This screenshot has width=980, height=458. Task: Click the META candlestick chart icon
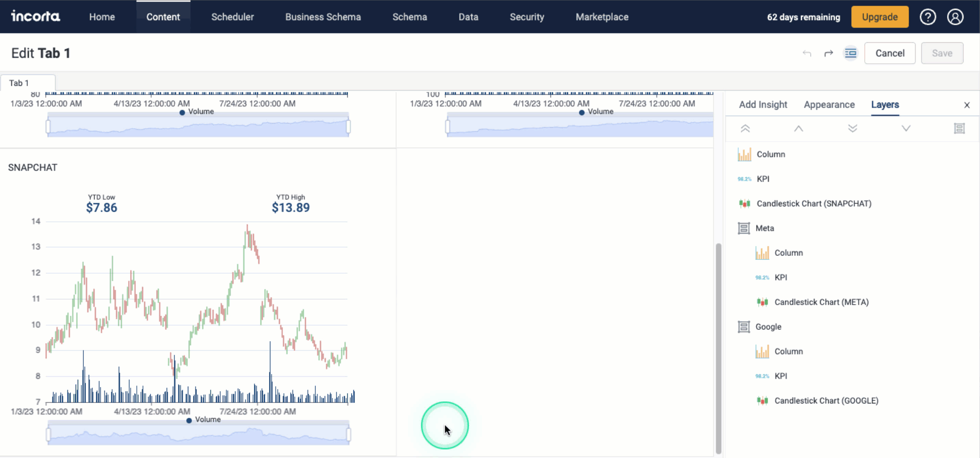click(762, 302)
